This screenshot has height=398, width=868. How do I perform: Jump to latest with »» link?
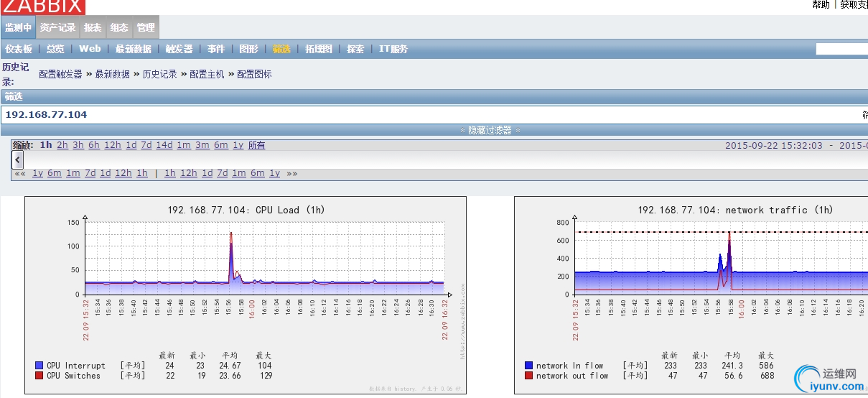tap(292, 173)
